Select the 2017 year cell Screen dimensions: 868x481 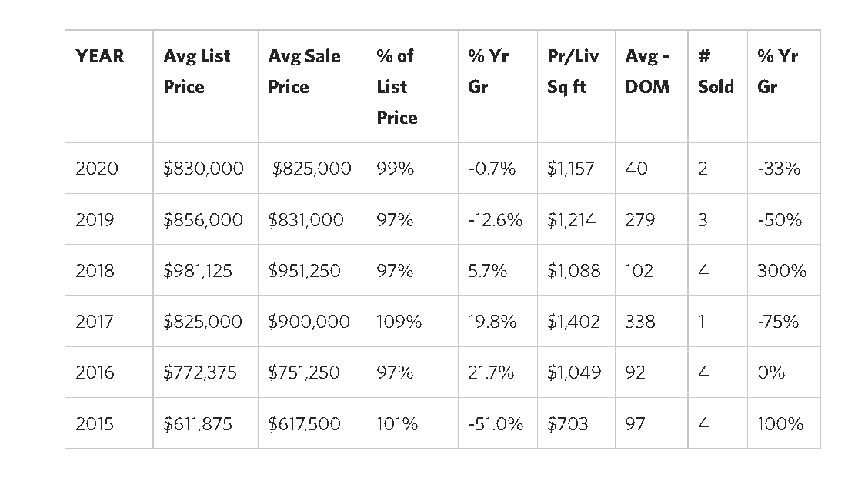(96, 321)
